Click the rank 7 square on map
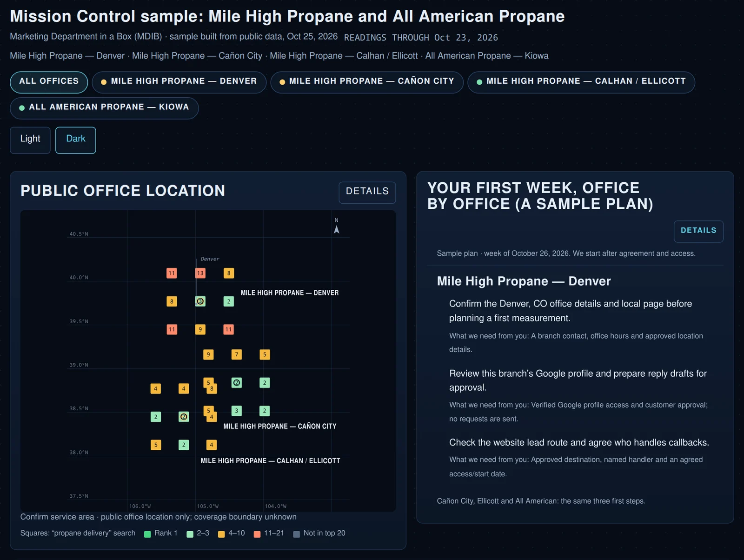744x560 pixels. pyautogui.click(x=237, y=354)
